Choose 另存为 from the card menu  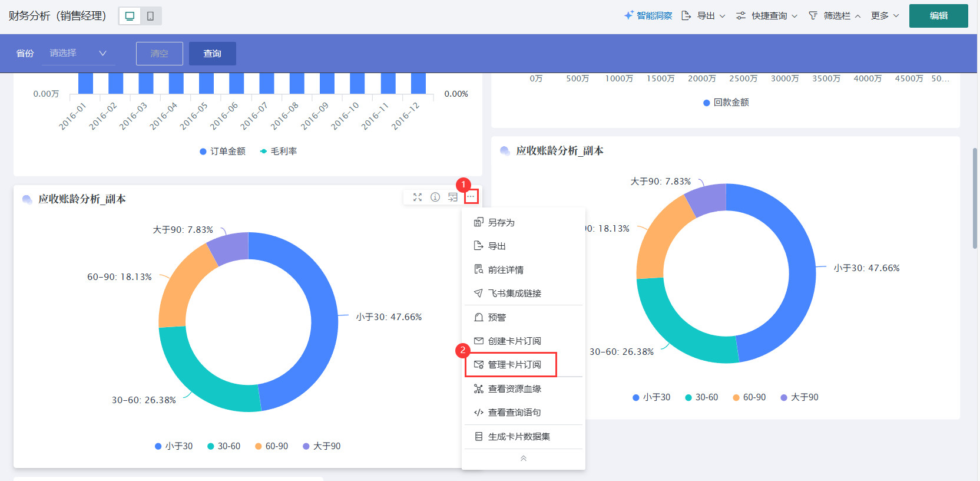coord(524,222)
